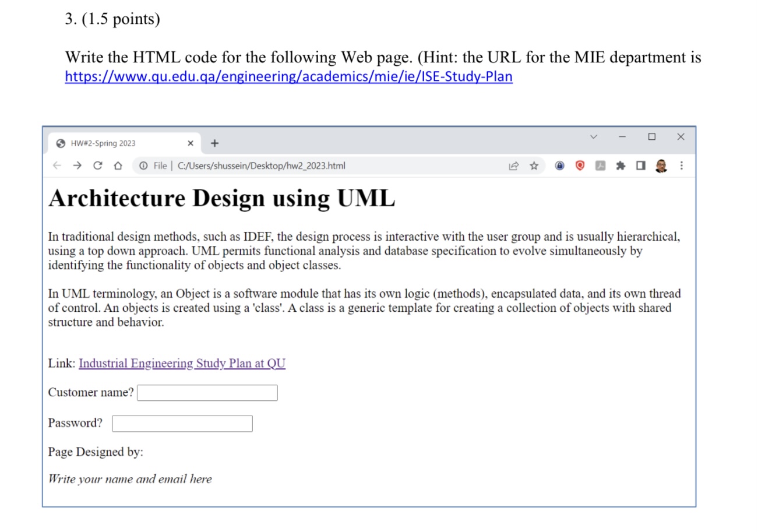Focus the Customer name text field

(x=207, y=393)
